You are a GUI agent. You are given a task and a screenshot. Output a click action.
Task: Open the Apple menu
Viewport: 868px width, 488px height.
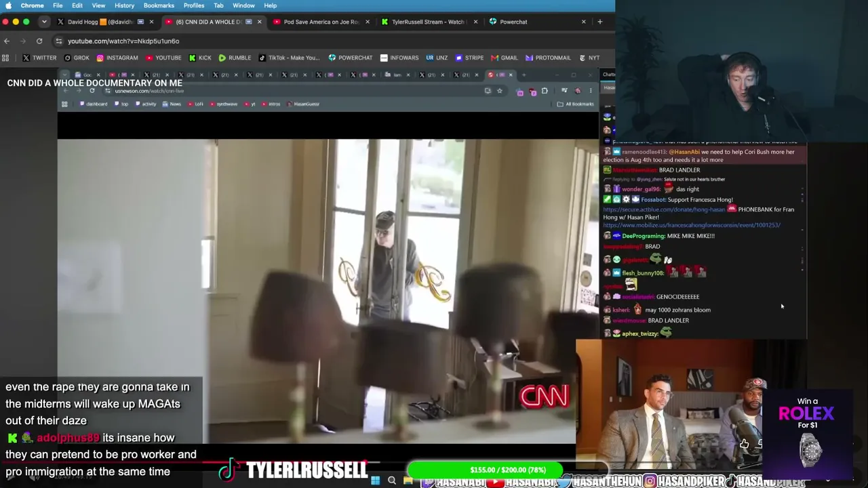pos(8,5)
